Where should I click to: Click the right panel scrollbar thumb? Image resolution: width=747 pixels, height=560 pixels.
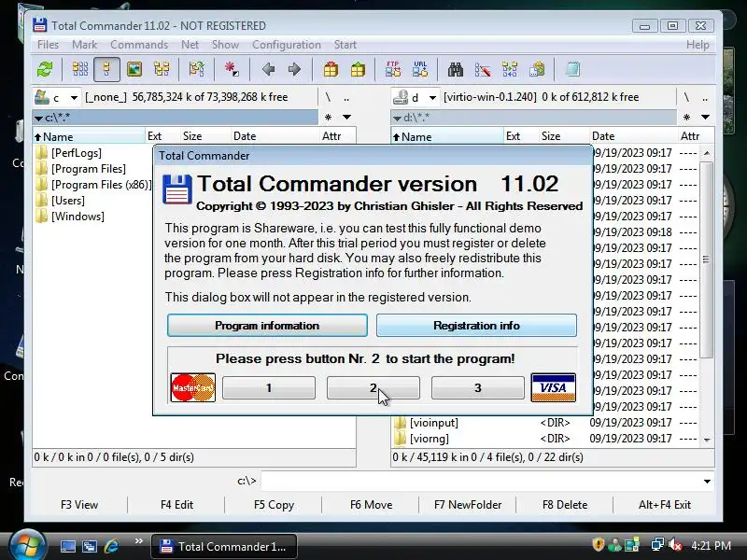[707, 259]
